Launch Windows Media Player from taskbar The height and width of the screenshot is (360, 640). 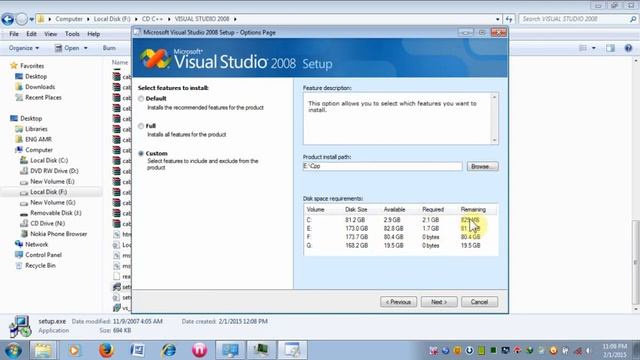click(74, 350)
